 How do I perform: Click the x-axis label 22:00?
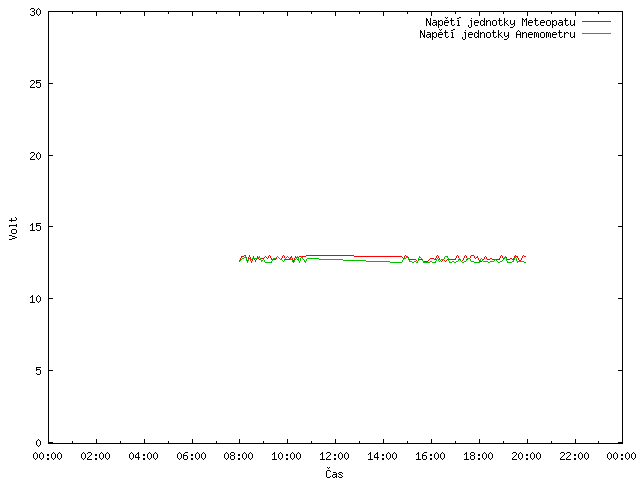(574, 456)
